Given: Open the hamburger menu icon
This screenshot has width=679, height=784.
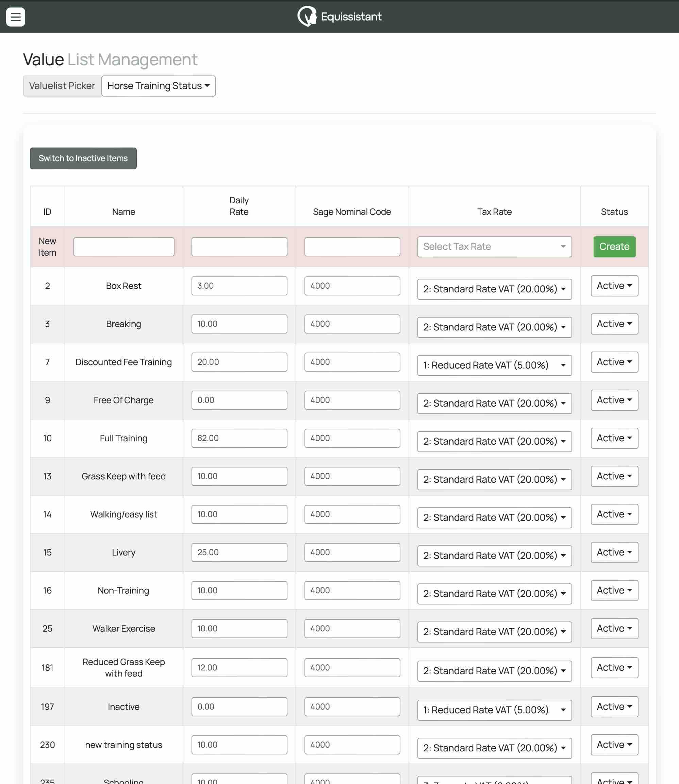Looking at the screenshot, I should tap(16, 17).
